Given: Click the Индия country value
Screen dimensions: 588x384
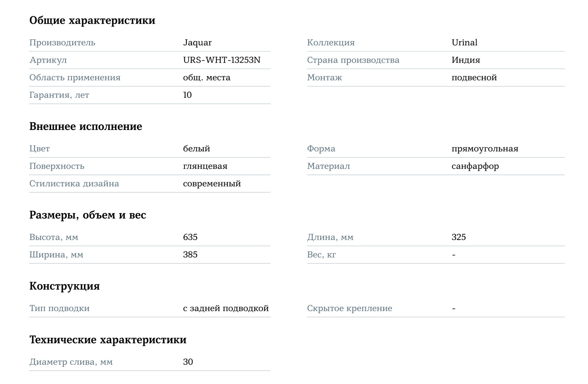Looking at the screenshot, I should (x=465, y=60).
